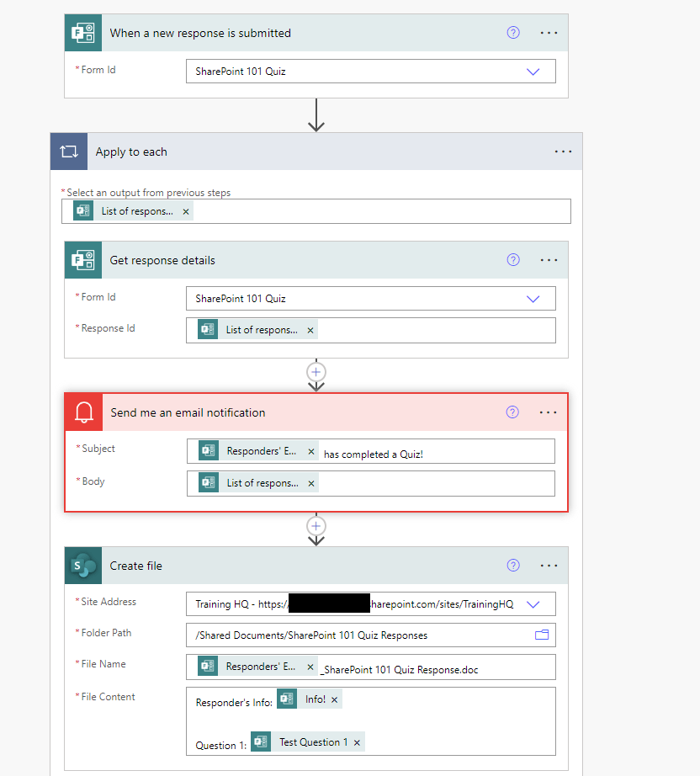This screenshot has height=776, width=700.
Task: Expand Form Id dropdown in Get response details
Action: (533, 299)
